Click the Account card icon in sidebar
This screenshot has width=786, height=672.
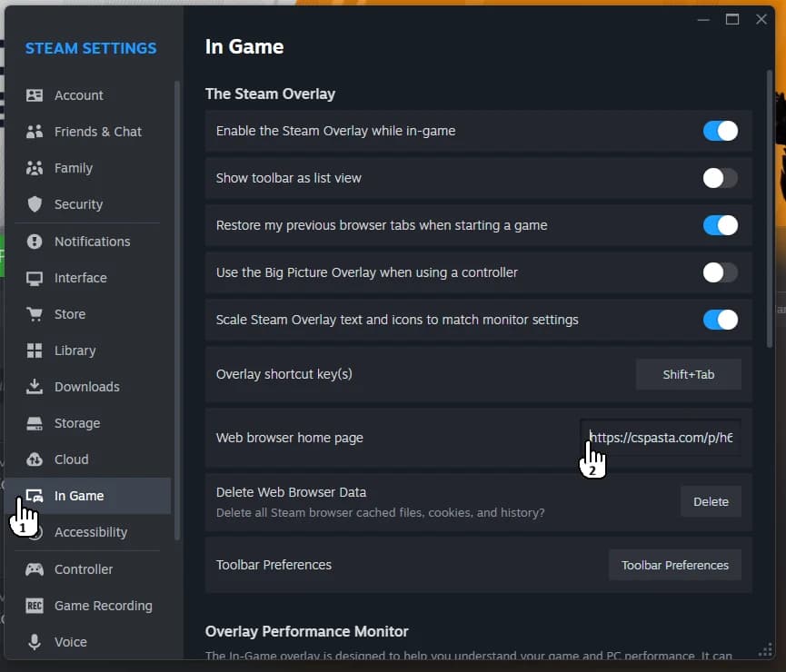click(x=35, y=95)
